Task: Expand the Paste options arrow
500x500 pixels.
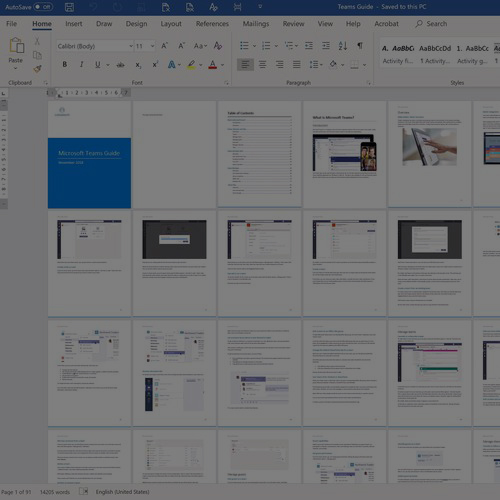Action: (15, 68)
